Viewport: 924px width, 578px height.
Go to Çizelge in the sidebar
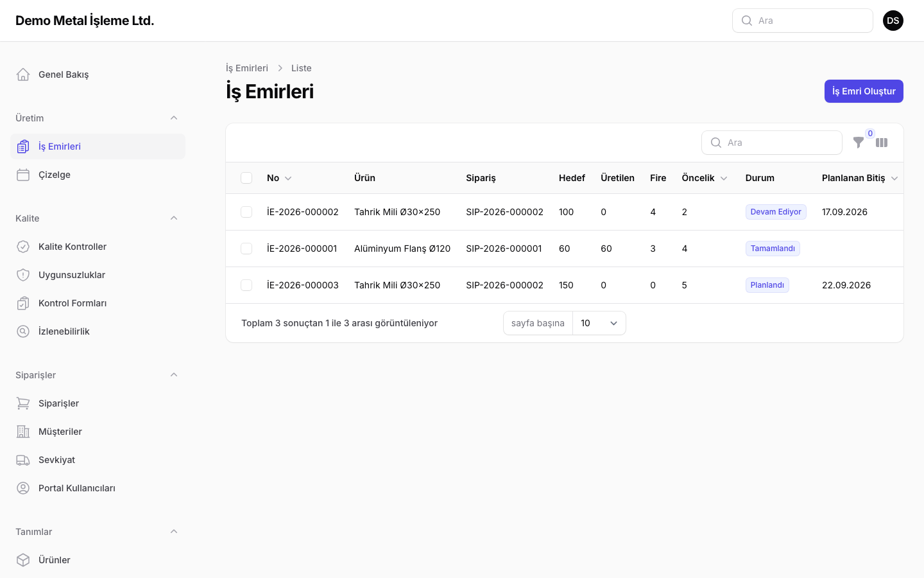[x=98, y=175]
